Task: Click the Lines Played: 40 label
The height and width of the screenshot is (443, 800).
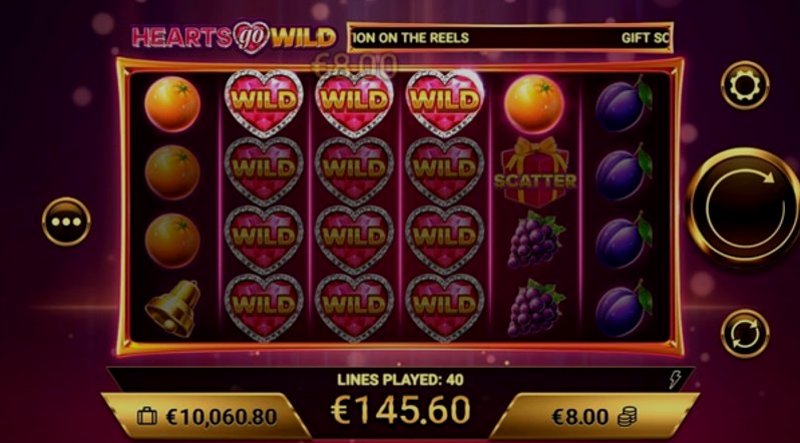Action: click(x=400, y=380)
